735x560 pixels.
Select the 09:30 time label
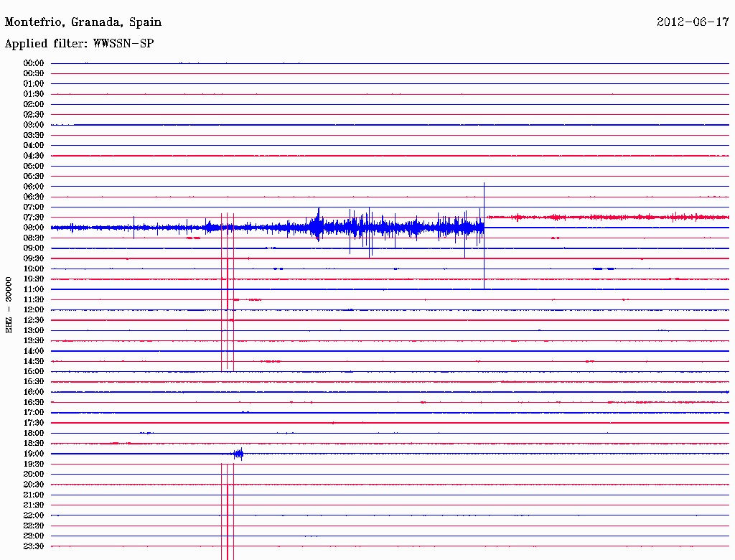34,258
